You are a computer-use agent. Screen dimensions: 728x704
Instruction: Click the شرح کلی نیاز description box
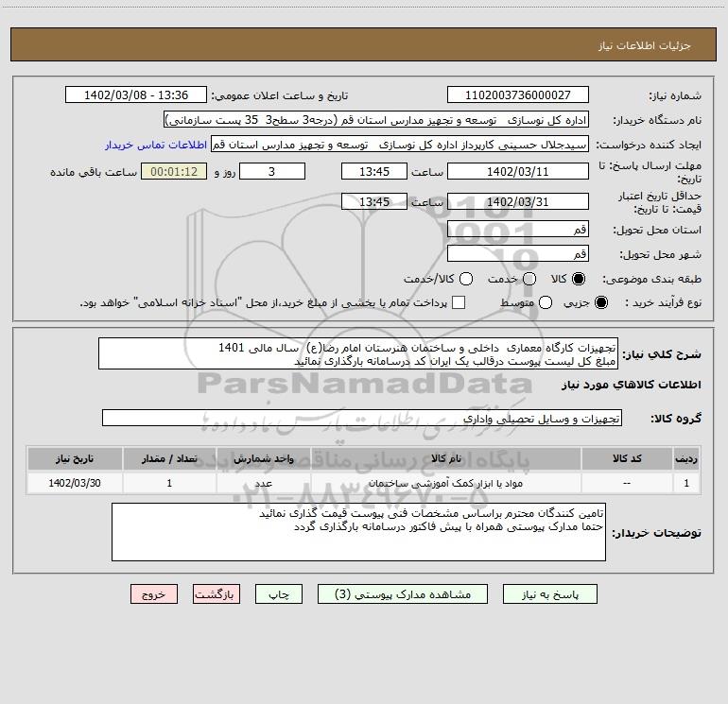click(358, 353)
